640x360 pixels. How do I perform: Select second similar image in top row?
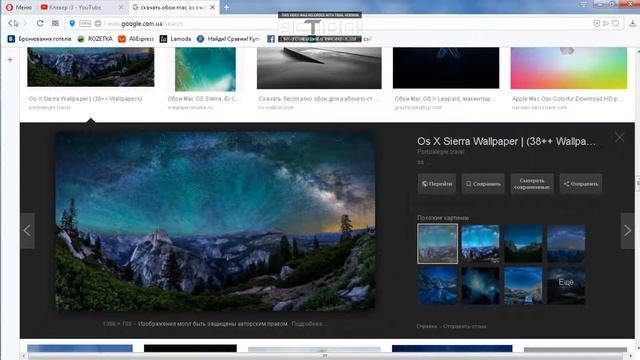[x=480, y=244]
